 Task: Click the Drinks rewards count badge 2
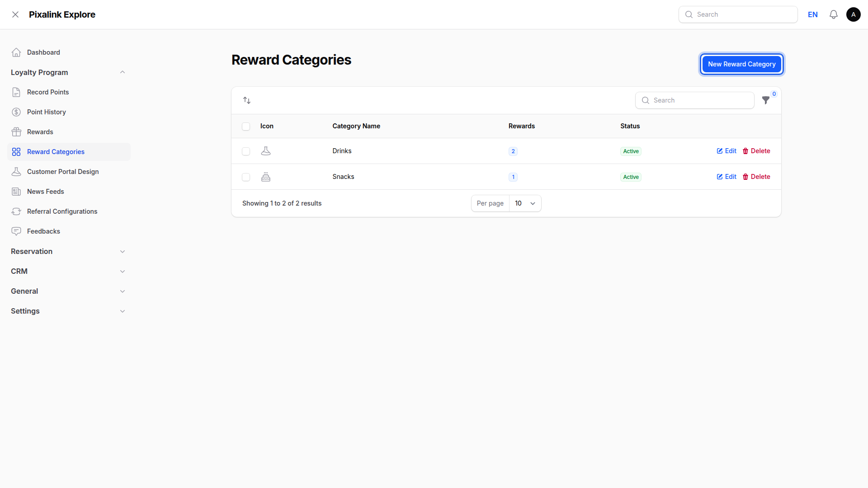(x=513, y=151)
